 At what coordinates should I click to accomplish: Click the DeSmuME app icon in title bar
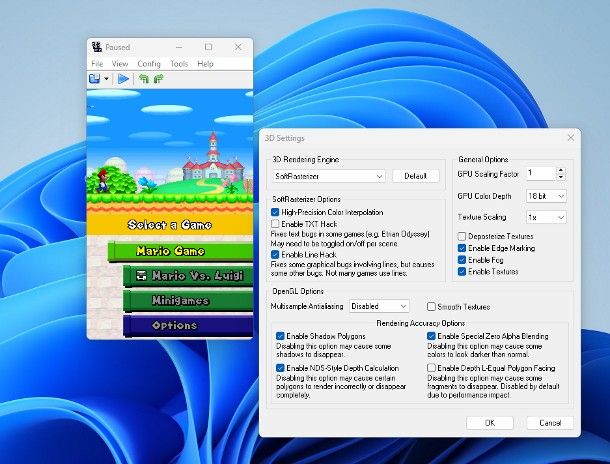(96, 47)
